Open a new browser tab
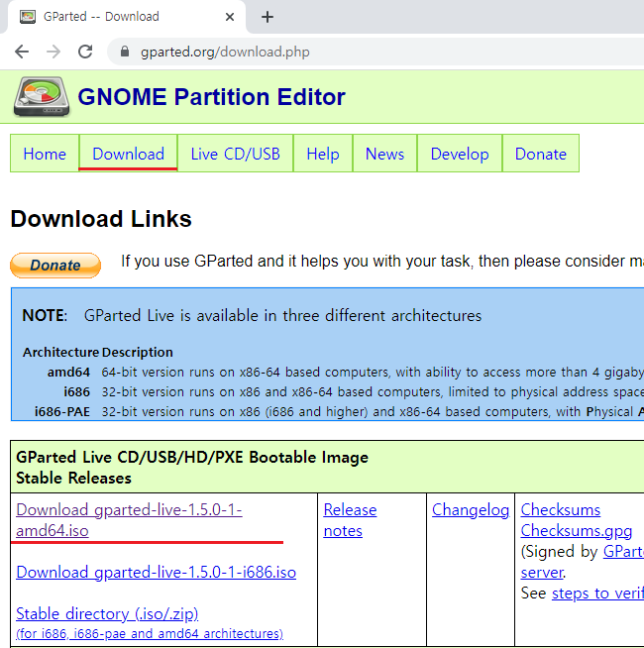 point(268,17)
